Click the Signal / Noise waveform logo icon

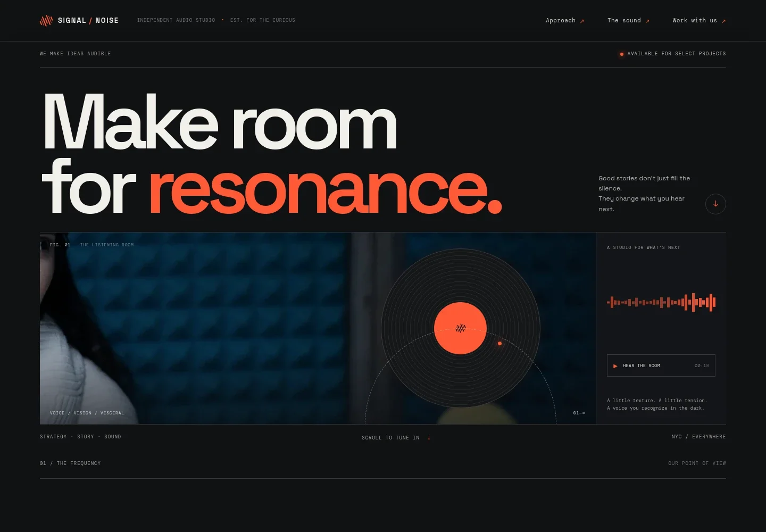46,21
